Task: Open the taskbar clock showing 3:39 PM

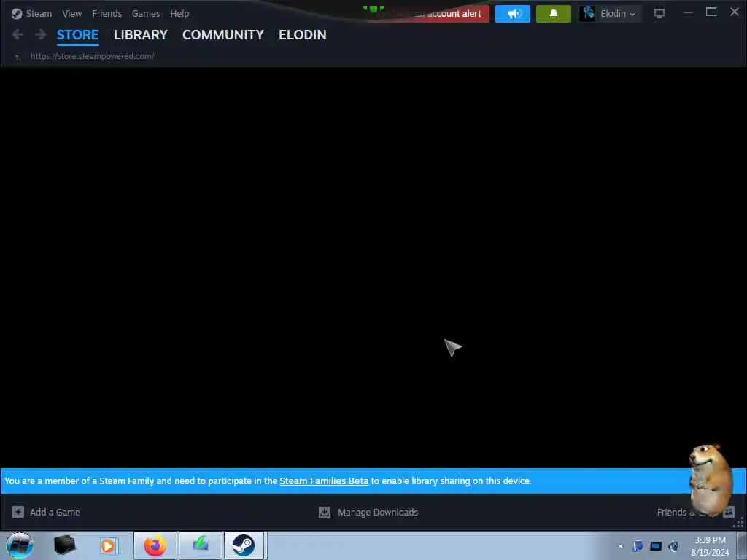Action: pos(710,546)
